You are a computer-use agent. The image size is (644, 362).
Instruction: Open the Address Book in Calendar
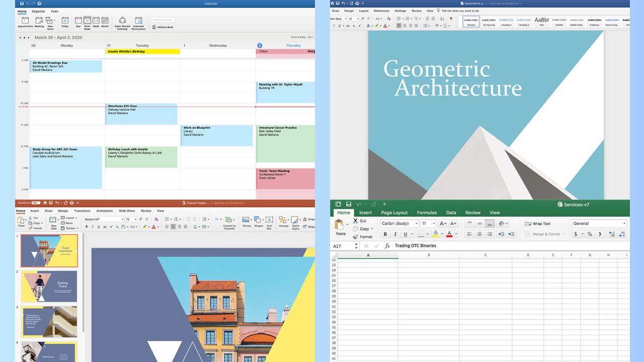coord(163,27)
